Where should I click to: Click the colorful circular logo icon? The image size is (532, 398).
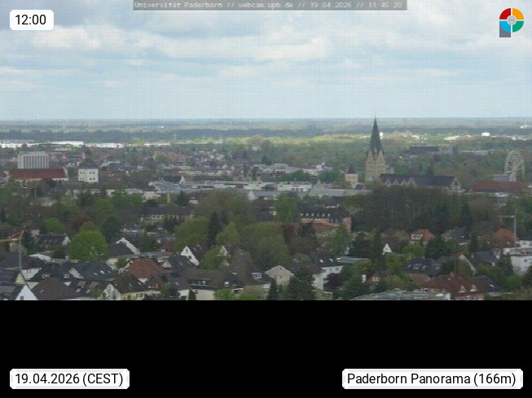pos(511,22)
